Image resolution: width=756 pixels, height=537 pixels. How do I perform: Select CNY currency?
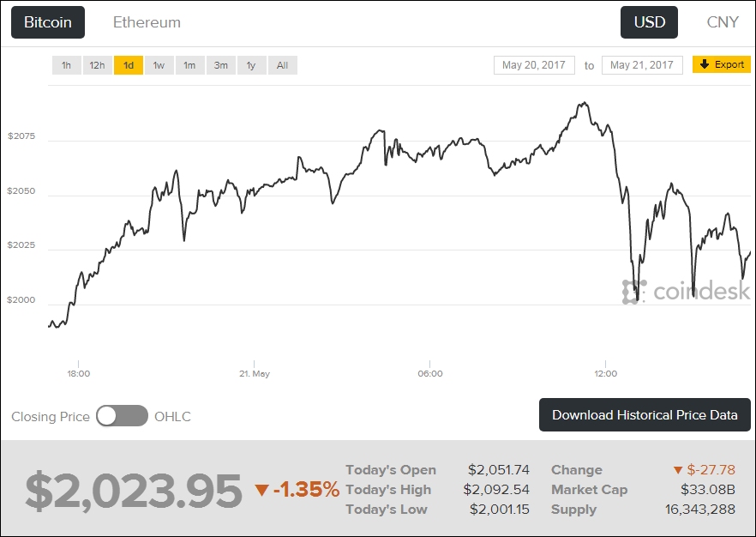tap(723, 22)
